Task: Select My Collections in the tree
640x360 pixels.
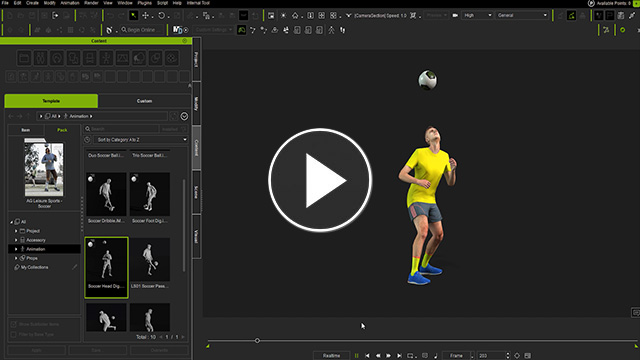Action: tap(34, 267)
